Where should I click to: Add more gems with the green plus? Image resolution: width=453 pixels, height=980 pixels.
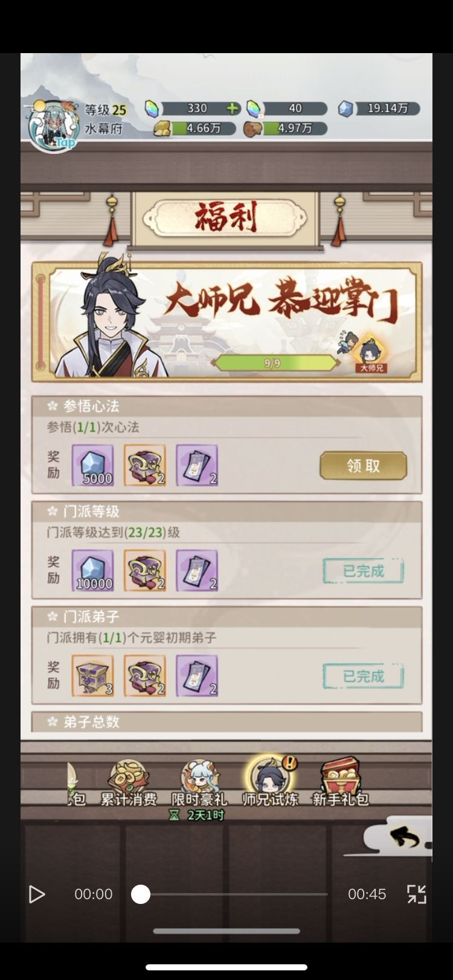coord(233,109)
